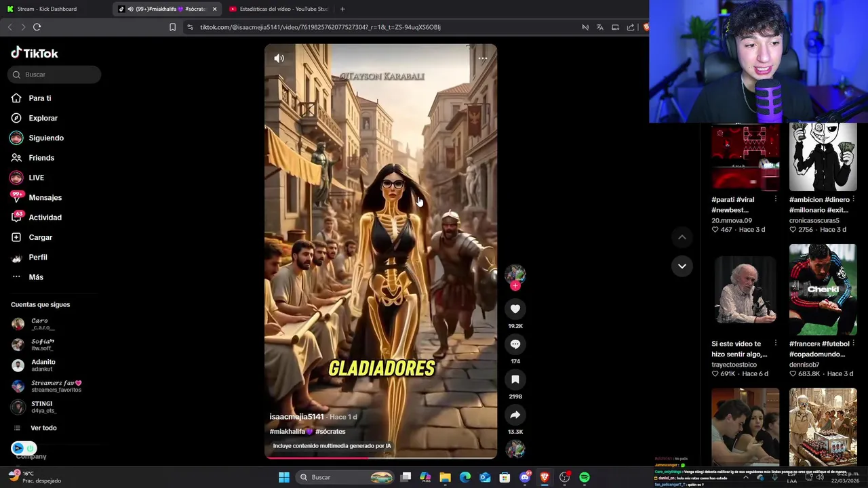The width and height of the screenshot is (868, 488).
Task: Open the Siguiendo feed
Action: tap(37, 138)
